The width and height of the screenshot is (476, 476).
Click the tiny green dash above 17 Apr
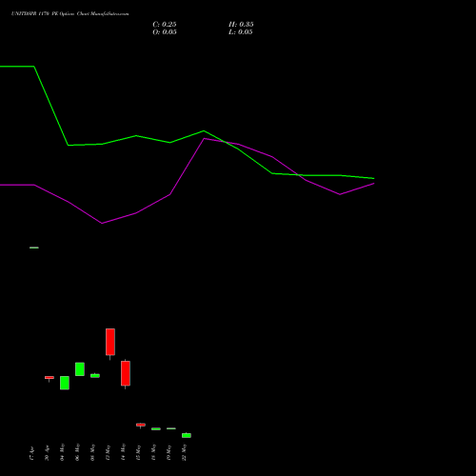click(34, 248)
